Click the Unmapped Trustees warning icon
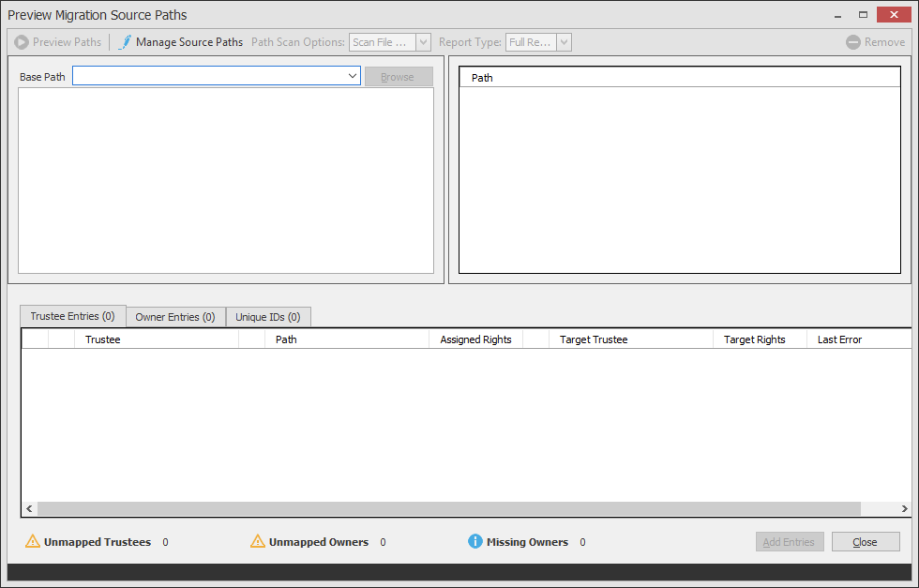Screen dimensions: 919x588 point(33,542)
